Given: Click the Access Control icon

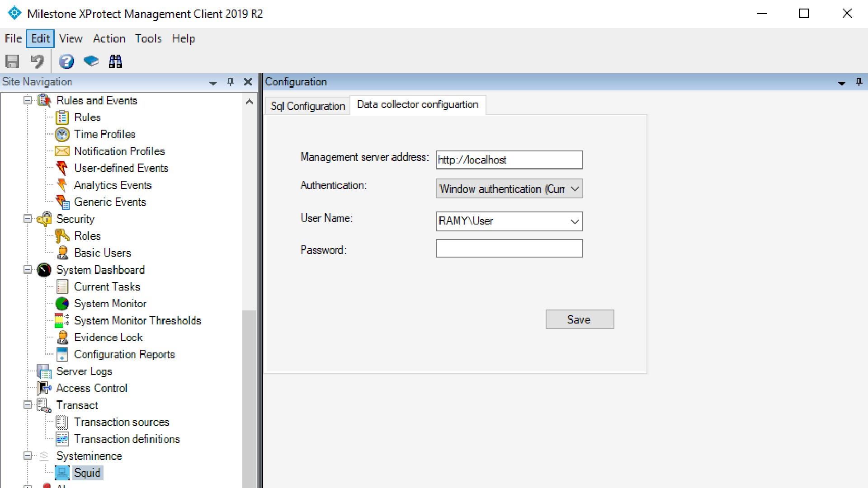Looking at the screenshot, I should (44, 388).
